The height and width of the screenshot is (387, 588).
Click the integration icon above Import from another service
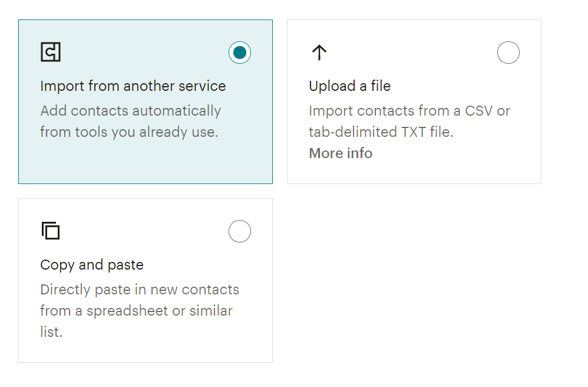click(51, 52)
